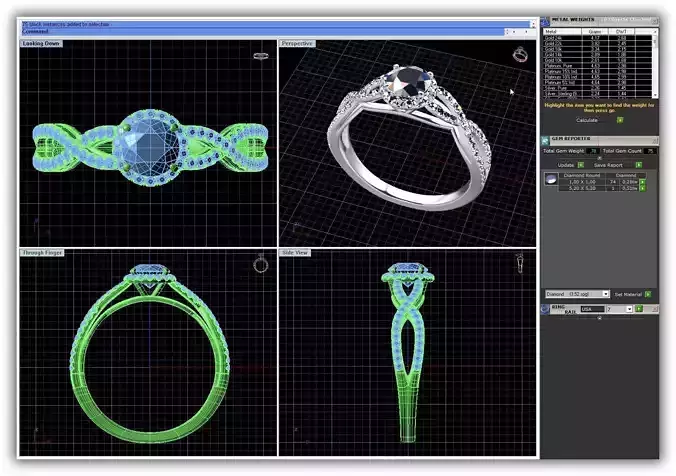The image size is (676, 476).
Task: Click the Gem Reporter panel icon
Action: pyautogui.click(x=545, y=141)
